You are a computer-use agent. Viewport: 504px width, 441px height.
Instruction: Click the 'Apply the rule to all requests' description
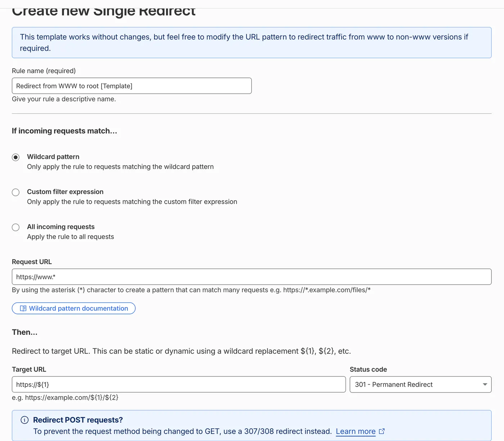pos(71,237)
